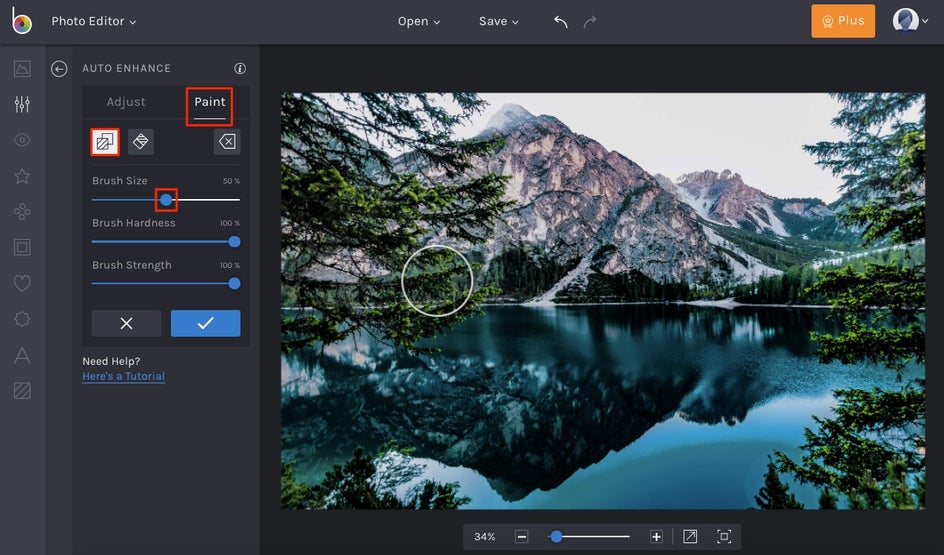Screen dimensions: 944x555
Task: Expand the Photo Editor dropdown
Action: tap(94, 21)
